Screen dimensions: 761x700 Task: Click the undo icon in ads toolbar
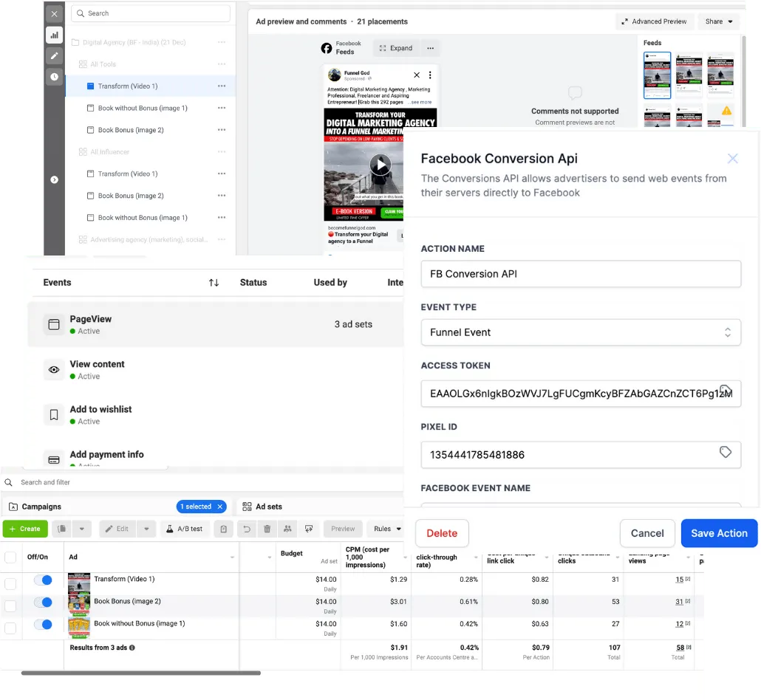click(247, 529)
